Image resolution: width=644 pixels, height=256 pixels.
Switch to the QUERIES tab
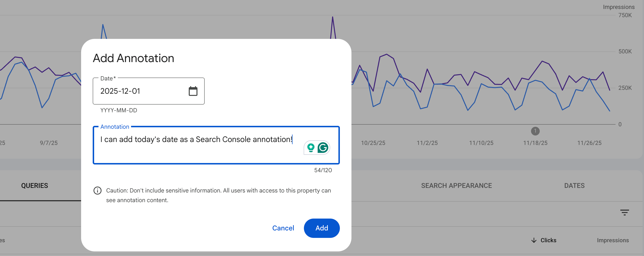35,186
